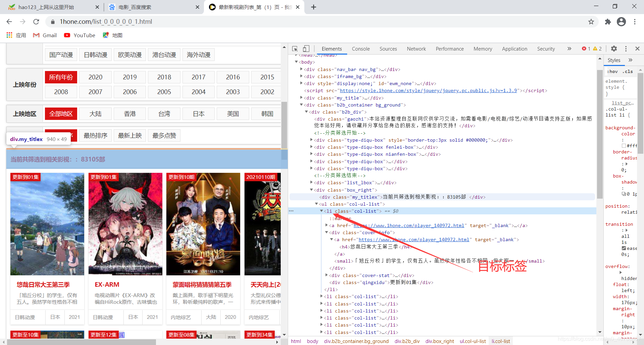
Task: Collapse the b2b_container bg_ground div
Action: click(x=301, y=105)
